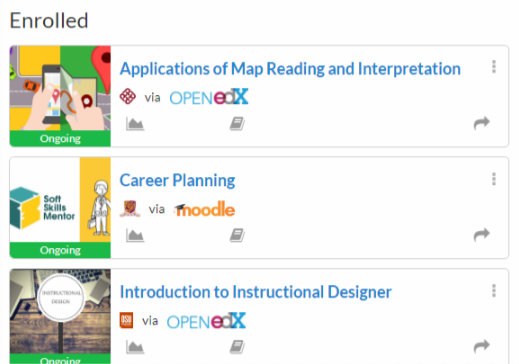Click the Instructional Design course thumbnail
Viewport: 519px width, 364px height.
pyautogui.click(x=60, y=316)
